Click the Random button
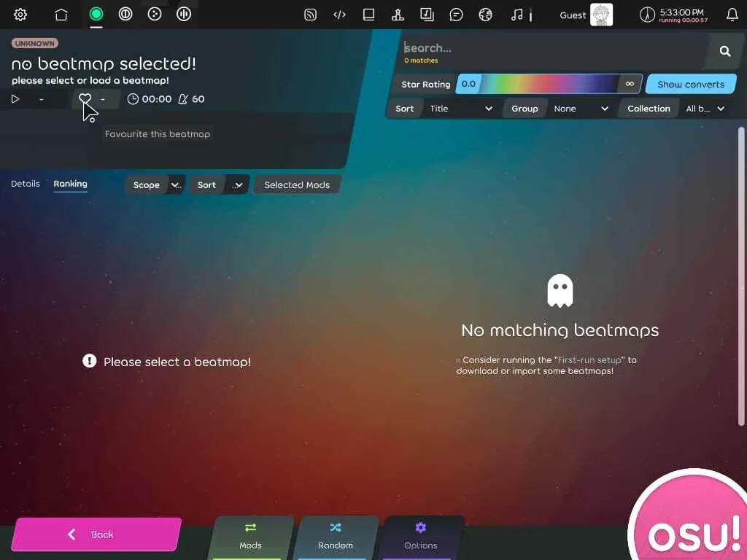Image resolution: width=747 pixels, height=560 pixels. pyautogui.click(x=336, y=537)
